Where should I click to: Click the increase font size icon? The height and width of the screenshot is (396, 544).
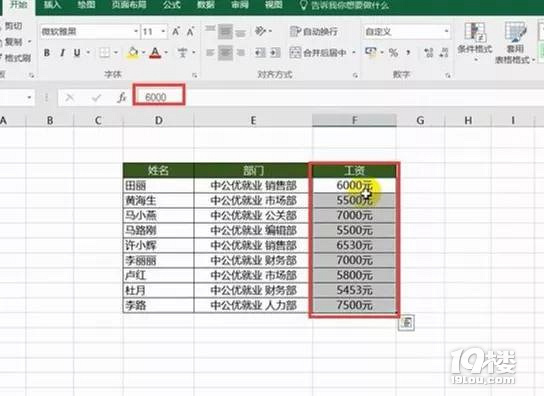[x=176, y=32]
